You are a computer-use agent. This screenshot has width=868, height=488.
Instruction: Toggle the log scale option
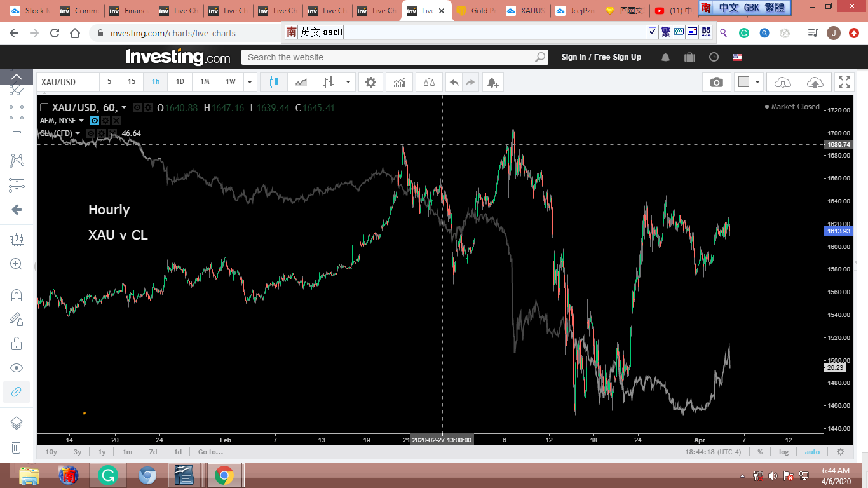tap(784, 452)
